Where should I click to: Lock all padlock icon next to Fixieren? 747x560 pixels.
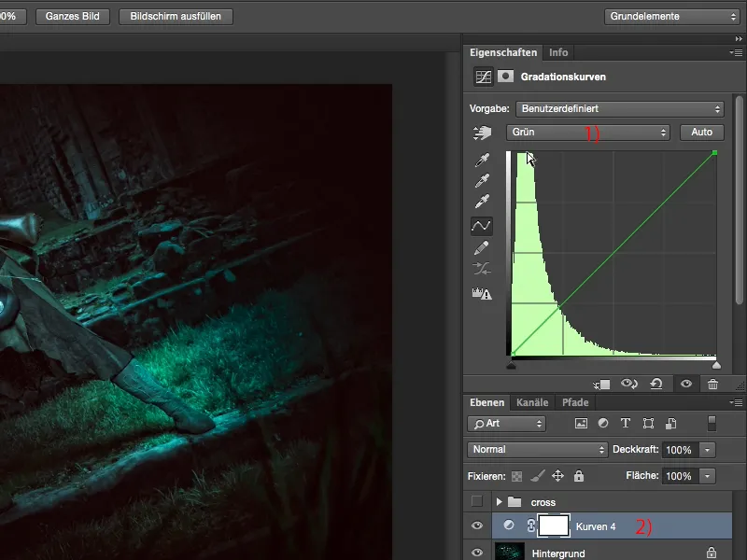pyautogui.click(x=579, y=476)
